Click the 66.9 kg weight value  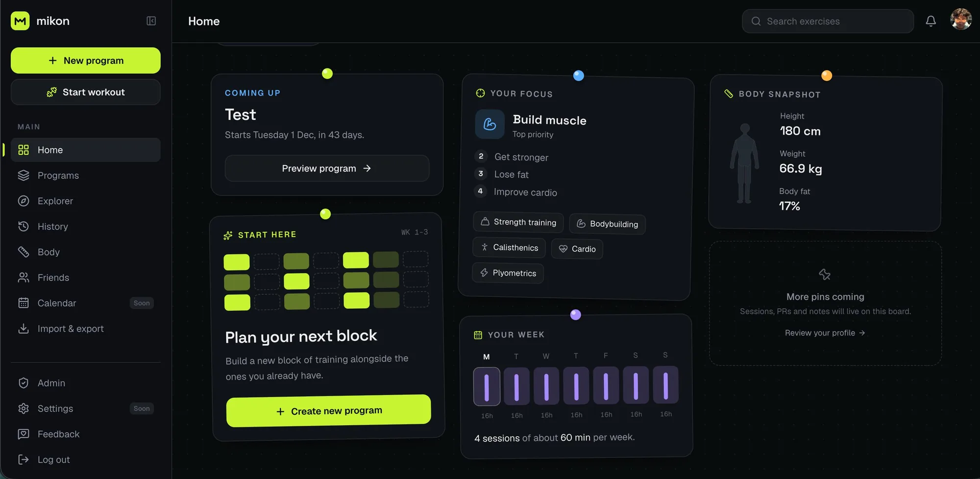pos(801,168)
